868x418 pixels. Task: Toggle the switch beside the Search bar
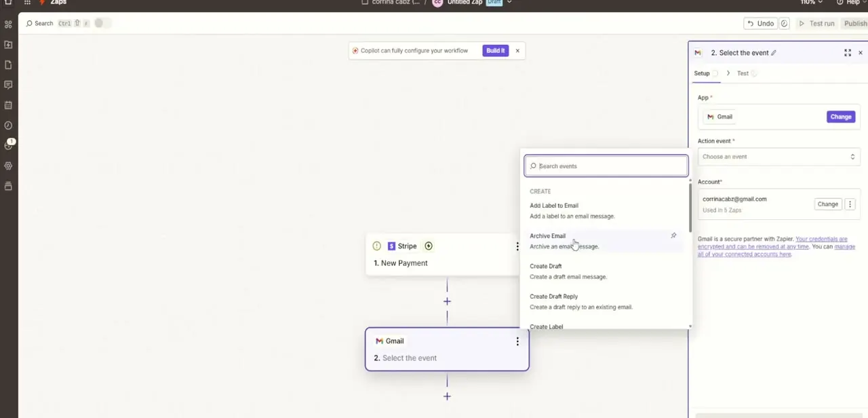pyautogui.click(x=101, y=24)
